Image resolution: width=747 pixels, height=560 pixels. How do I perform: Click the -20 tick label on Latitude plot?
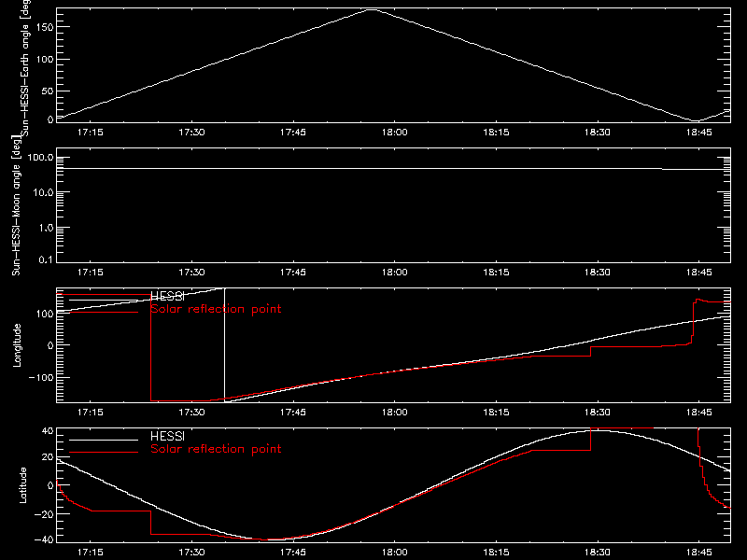(x=44, y=514)
